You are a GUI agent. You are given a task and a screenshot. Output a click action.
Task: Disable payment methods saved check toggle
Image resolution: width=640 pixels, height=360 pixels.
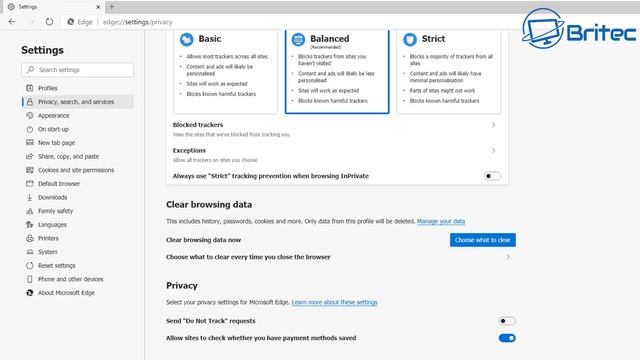tap(507, 338)
